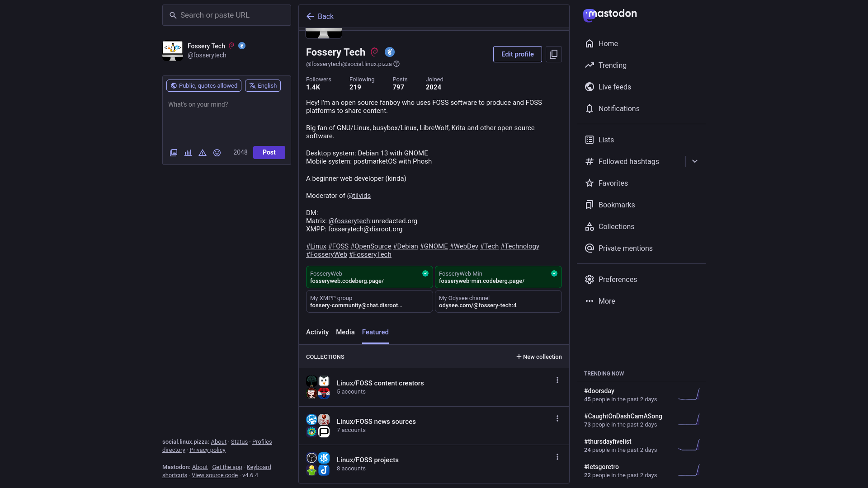868x488 pixels.
Task: Open the #Debian hashtag
Action: [x=406, y=246]
